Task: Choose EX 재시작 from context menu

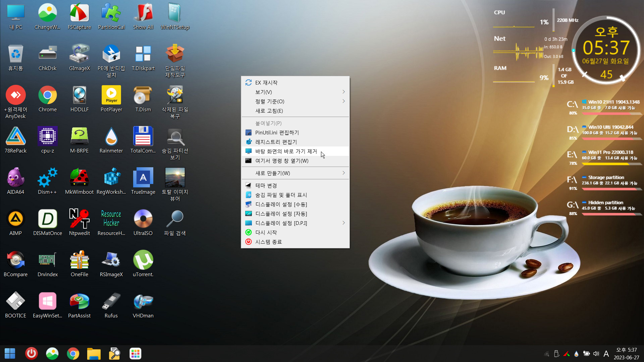Action: coord(295,82)
